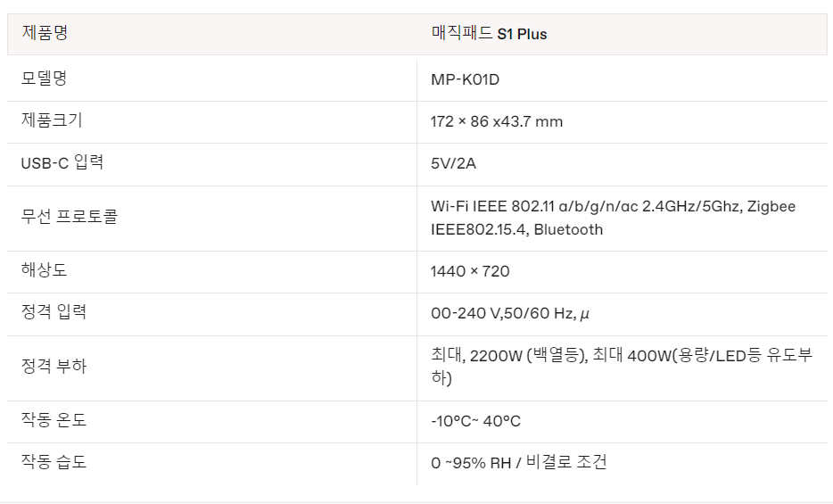The height and width of the screenshot is (504, 833).
Task: Select the 무선 프로토콜 label
Action: (70, 217)
